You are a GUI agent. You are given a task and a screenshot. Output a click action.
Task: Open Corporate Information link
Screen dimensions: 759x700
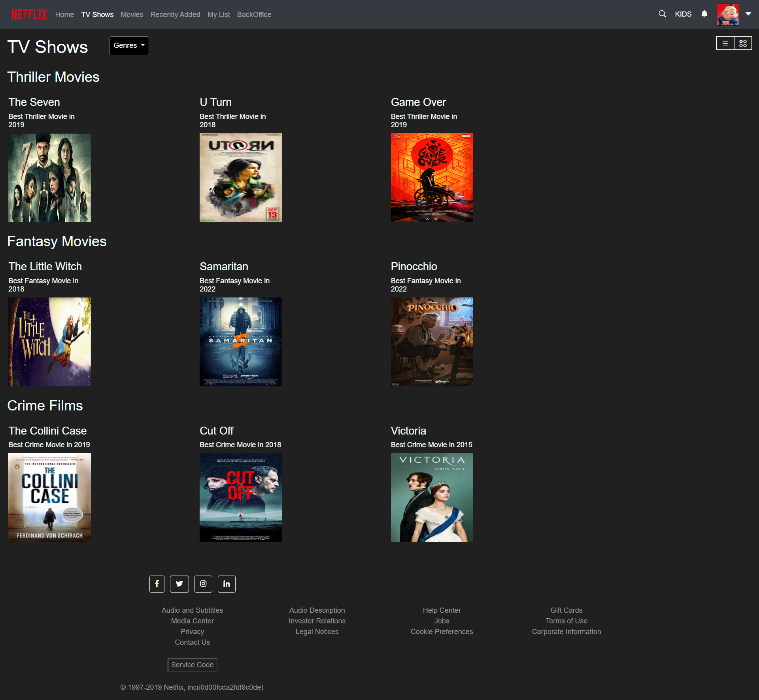point(566,632)
